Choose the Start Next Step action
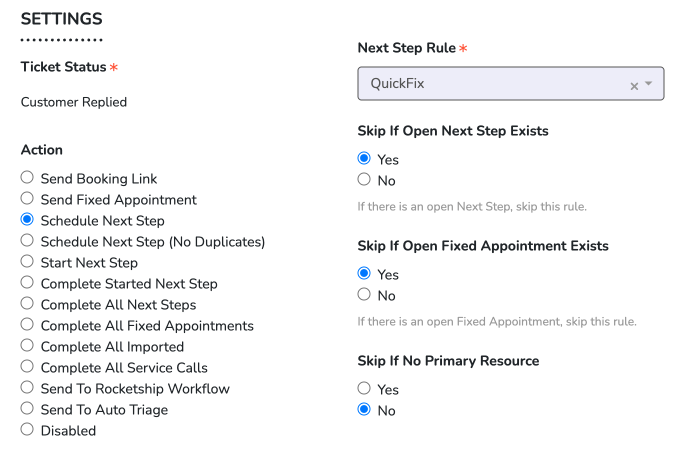Viewport: 684px width, 454px height. (x=27, y=262)
